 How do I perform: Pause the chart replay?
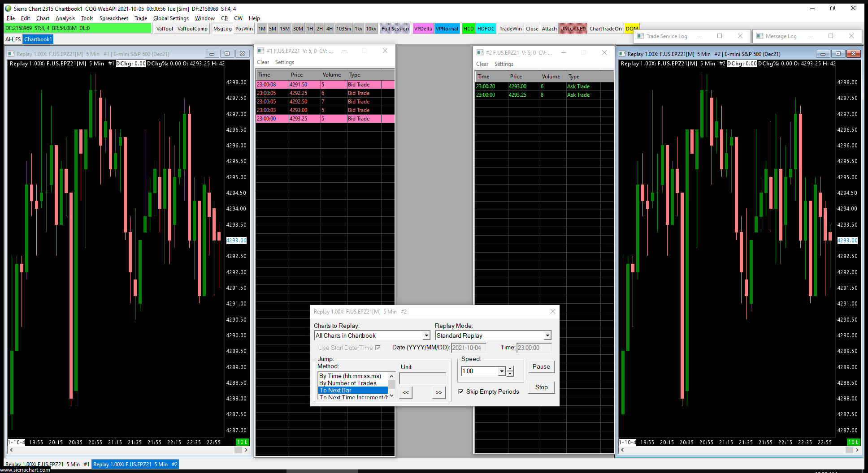(x=541, y=366)
